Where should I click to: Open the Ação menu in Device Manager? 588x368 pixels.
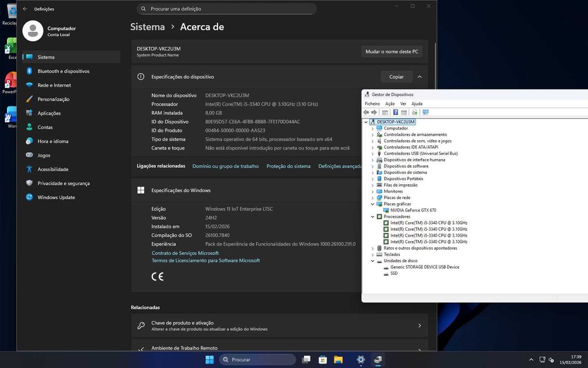click(390, 104)
